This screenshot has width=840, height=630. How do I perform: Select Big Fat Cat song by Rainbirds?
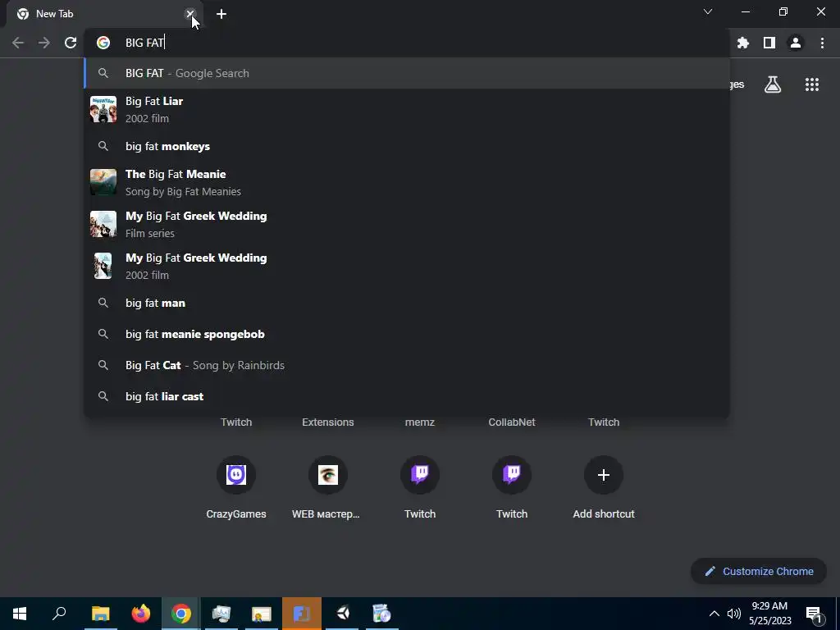click(407, 365)
